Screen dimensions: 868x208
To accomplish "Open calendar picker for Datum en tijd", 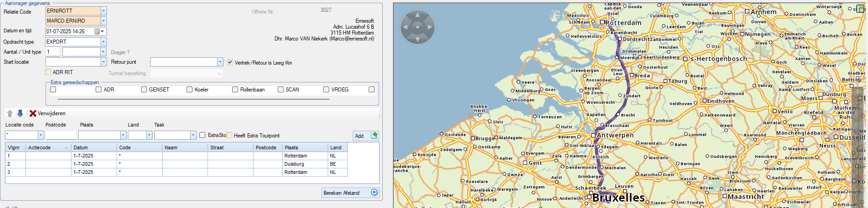I will tap(97, 31).
